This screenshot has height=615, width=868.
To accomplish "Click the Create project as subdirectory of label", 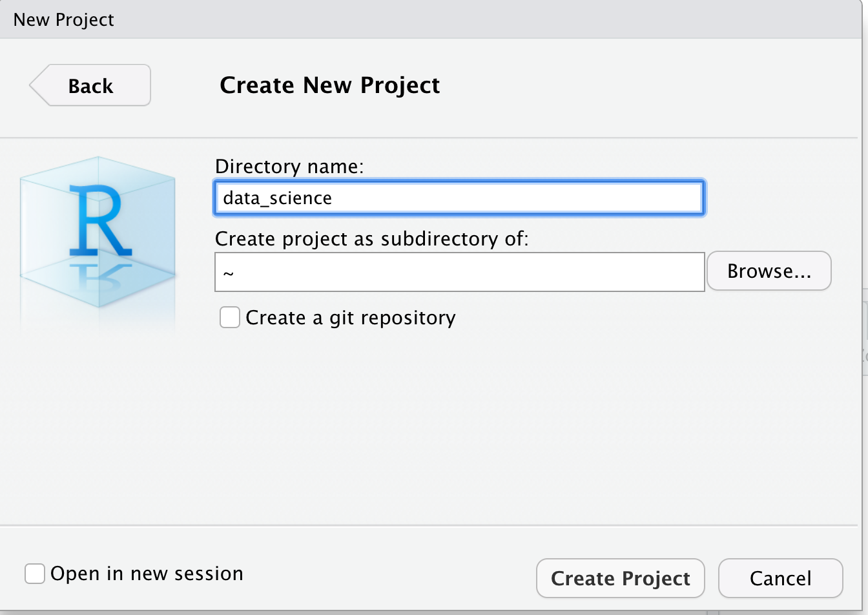I will click(371, 239).
